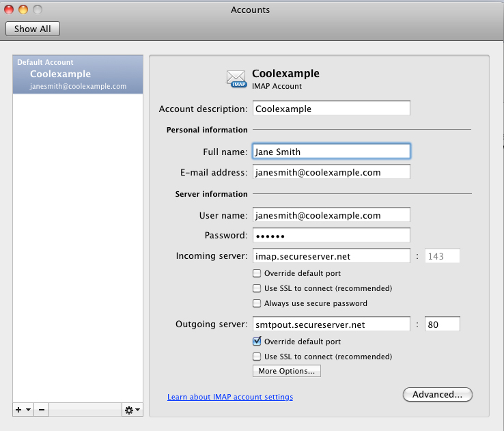
Task: Click the Account description field
Action: 331,109
